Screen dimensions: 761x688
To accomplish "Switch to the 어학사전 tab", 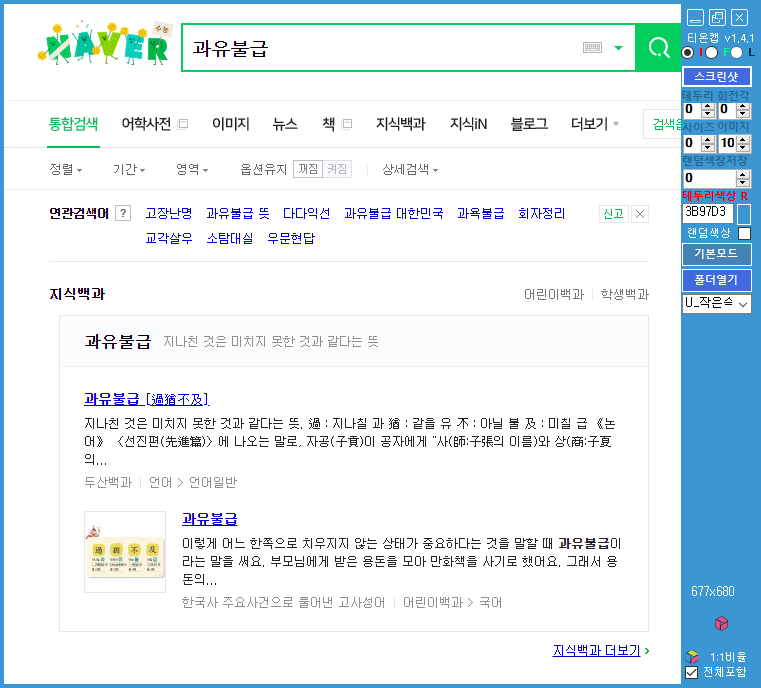I will click(146, 124).
